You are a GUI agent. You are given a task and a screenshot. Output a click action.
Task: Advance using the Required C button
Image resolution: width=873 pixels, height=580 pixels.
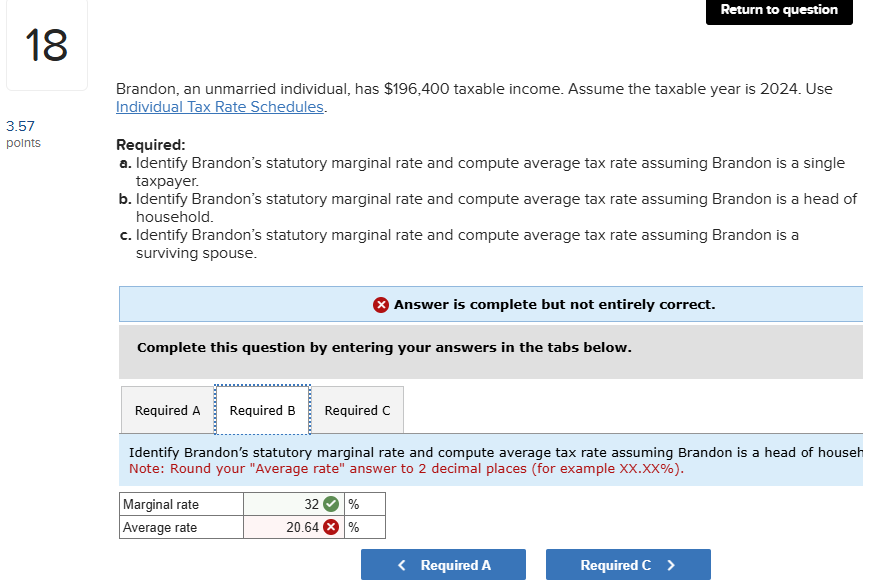tap(628, 565)
